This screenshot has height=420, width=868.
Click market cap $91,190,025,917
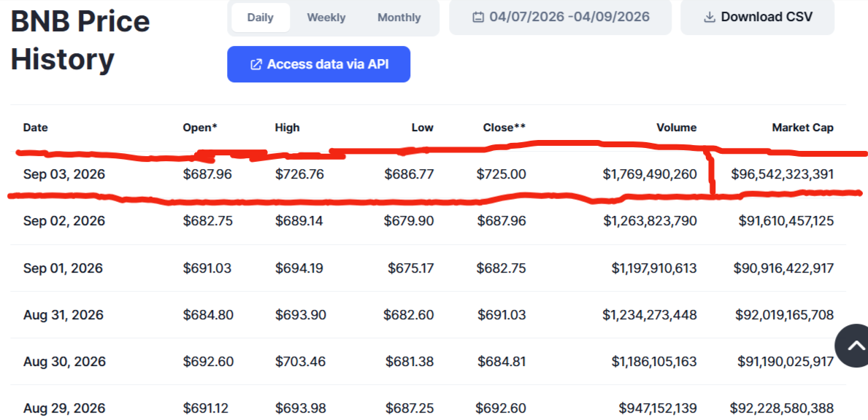[x=786, y=362]
